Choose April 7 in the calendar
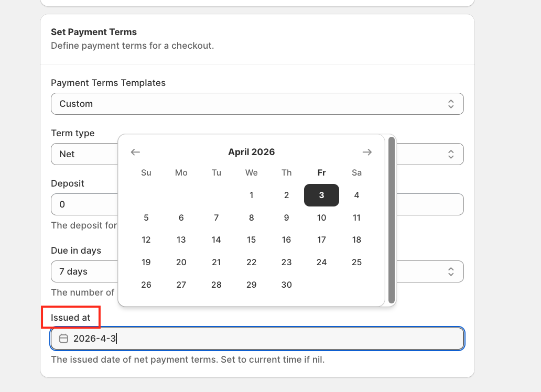The width and height of the screenshot is (541, 392). coord(216,217)
